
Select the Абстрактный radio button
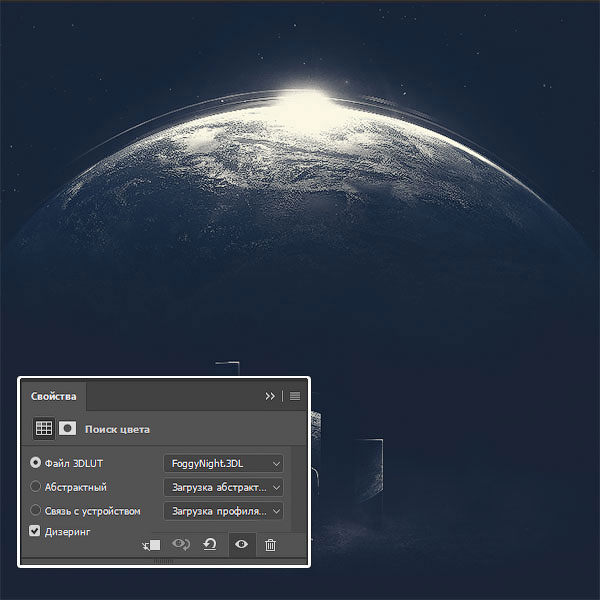35,486
